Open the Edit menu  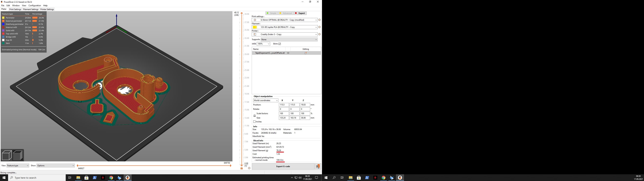(8, 6)
